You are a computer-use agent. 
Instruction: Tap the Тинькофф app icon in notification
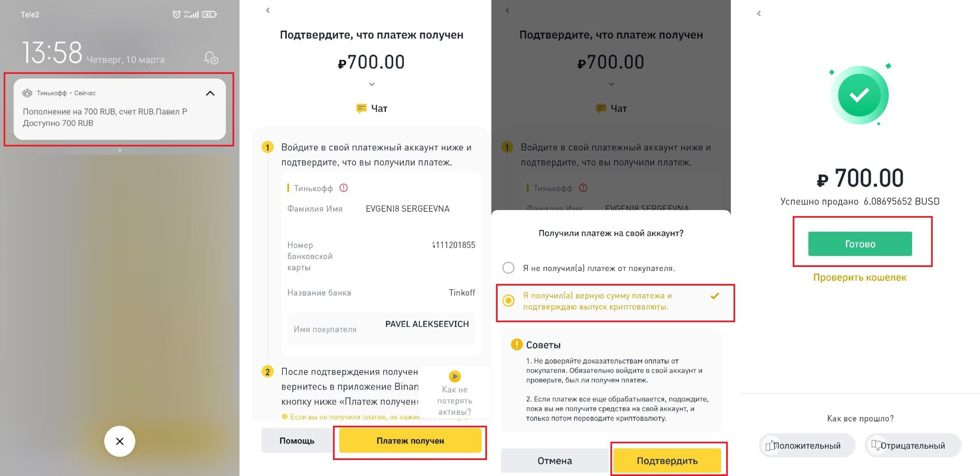(27, 93)
